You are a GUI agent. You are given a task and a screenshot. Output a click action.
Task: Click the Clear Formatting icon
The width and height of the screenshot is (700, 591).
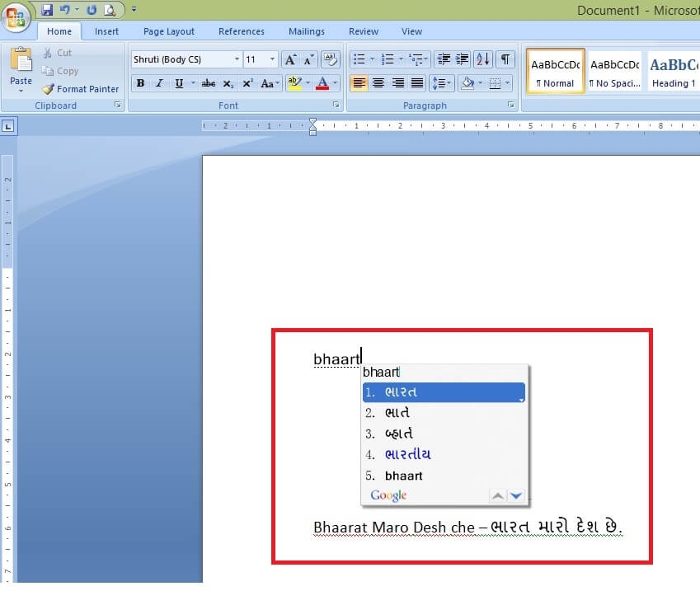click(331, 59)
